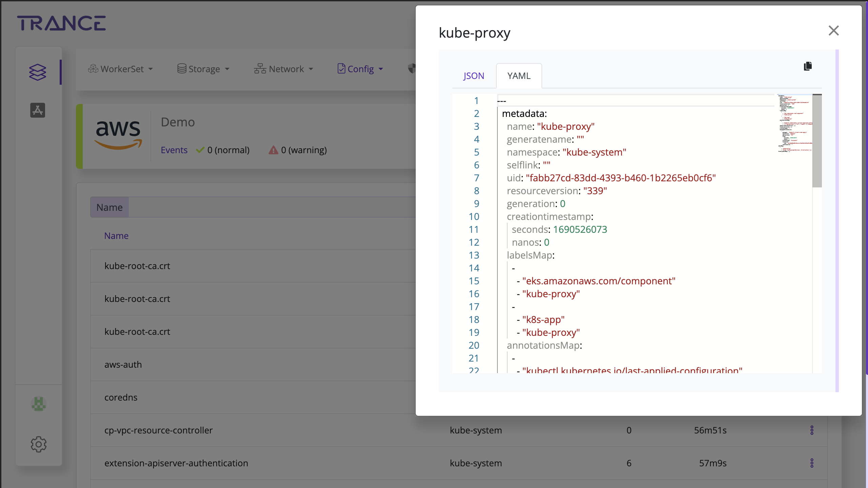This screenshot has width=868, height=488.
Task: Click the TRANCE logo
Action: [61, 23]
